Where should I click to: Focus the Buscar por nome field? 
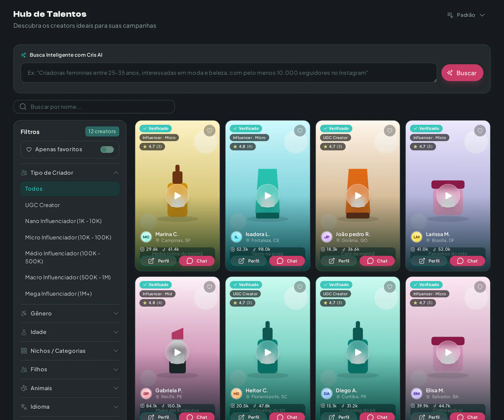[94, 107]
